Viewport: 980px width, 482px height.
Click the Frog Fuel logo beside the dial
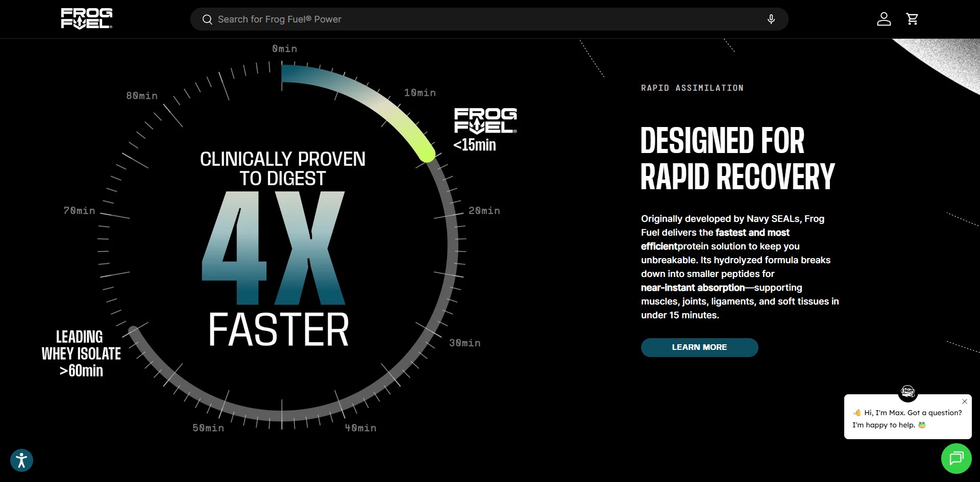[485, 121]
